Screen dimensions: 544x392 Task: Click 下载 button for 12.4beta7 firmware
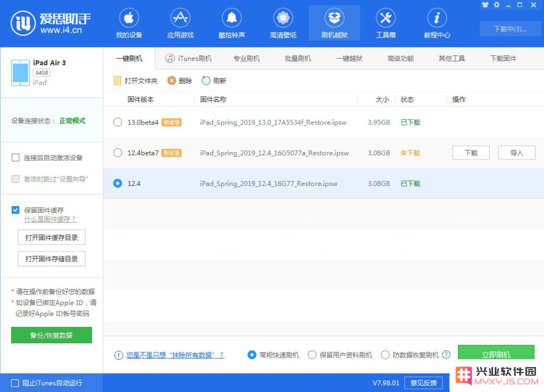pos(471,153)
